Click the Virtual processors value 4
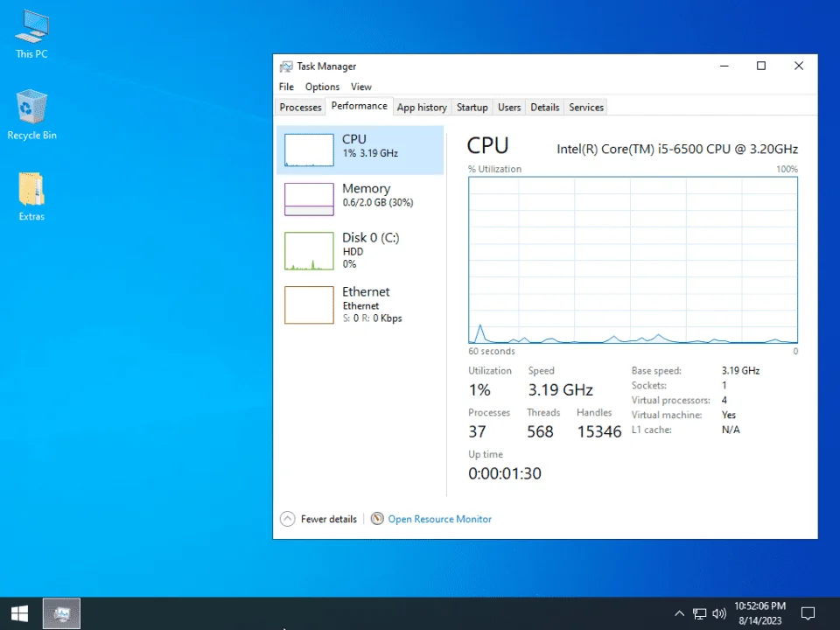 coord(724,400)
